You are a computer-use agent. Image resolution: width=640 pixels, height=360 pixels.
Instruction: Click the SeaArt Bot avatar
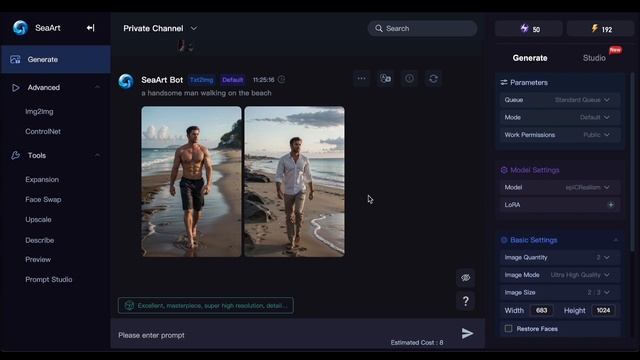coord(126,81)
